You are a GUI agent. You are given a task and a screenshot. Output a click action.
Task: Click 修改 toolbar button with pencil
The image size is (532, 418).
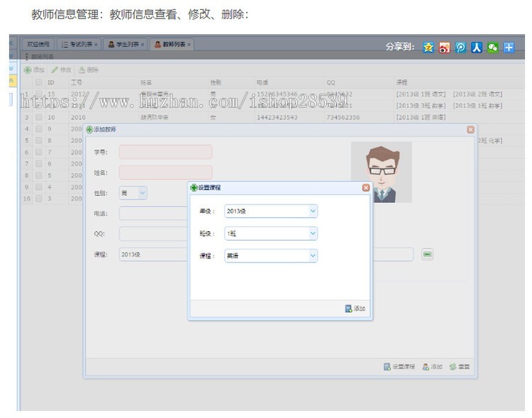(62, 70)
